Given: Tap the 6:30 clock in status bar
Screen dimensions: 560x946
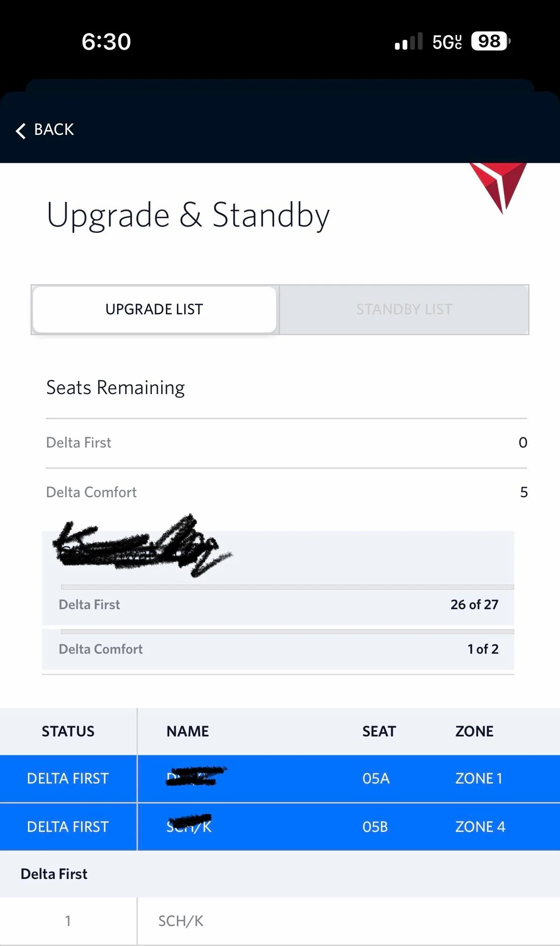Looking at the screenshot, I should tap(106, 41).
